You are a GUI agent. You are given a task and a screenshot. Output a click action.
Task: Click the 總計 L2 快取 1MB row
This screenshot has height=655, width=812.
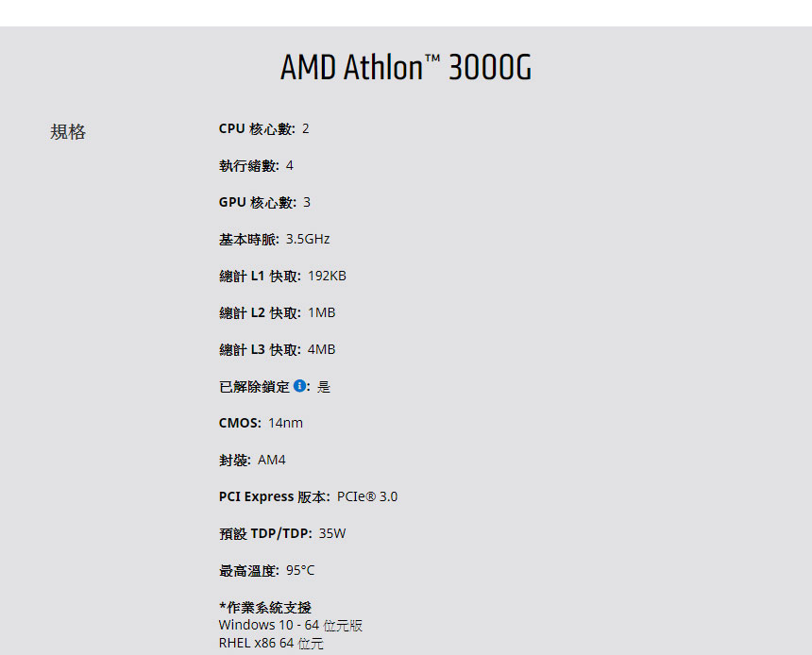(277, 312)
